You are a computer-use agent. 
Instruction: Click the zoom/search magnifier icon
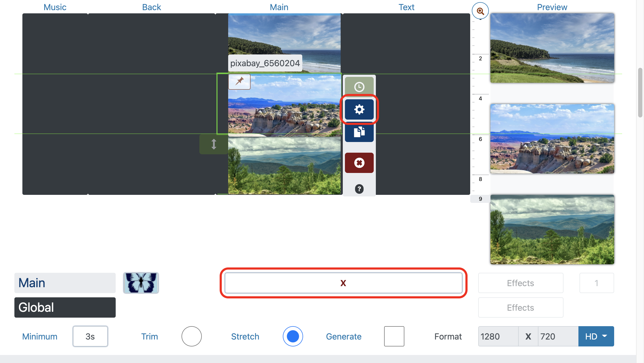[480, 11]
